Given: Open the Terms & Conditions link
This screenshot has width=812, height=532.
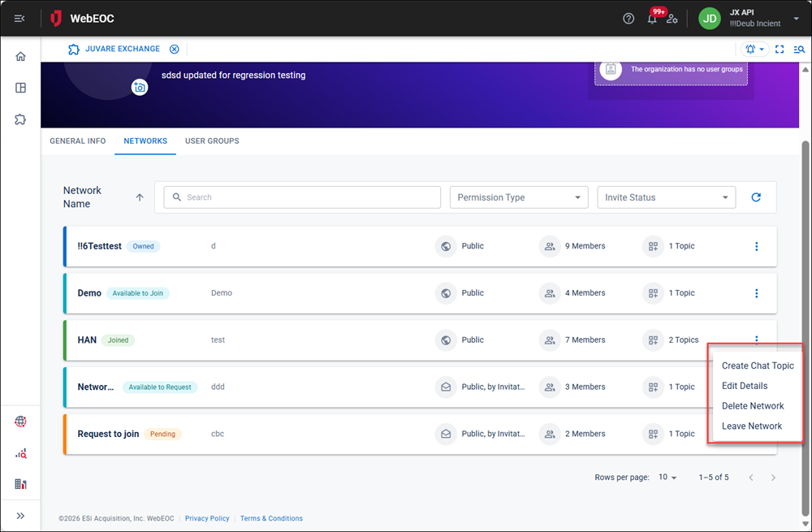Looking at the screenshot, I should click(271, 518).
